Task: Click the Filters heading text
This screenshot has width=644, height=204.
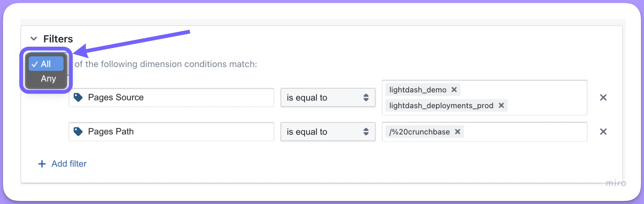Action: tap(58, 39)
